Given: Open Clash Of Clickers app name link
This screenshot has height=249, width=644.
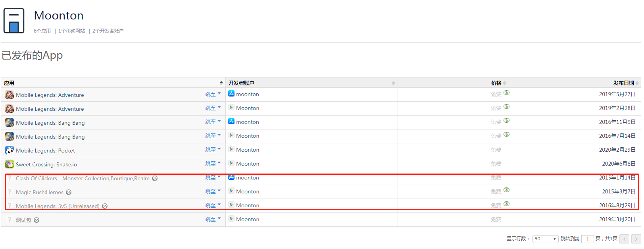Looking at the screenshot, I should tap(83, 179).
